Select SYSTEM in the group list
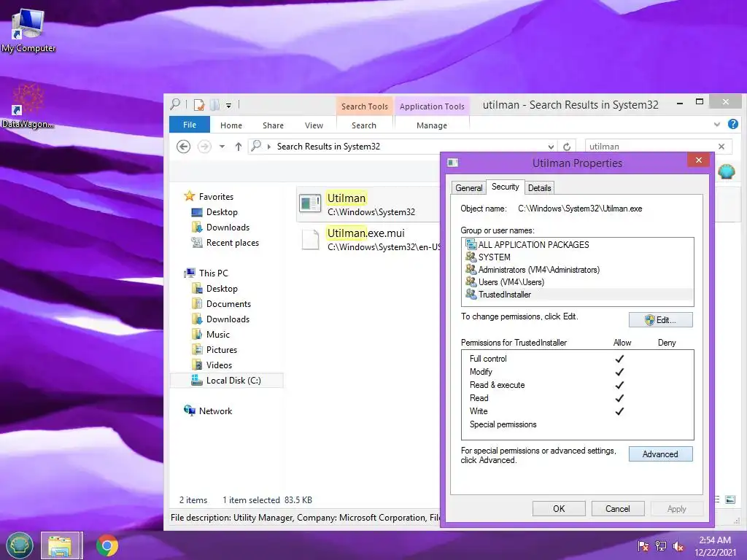Image resolution: width=747 pixels, height=560 pixels. (x=578, y=257)
